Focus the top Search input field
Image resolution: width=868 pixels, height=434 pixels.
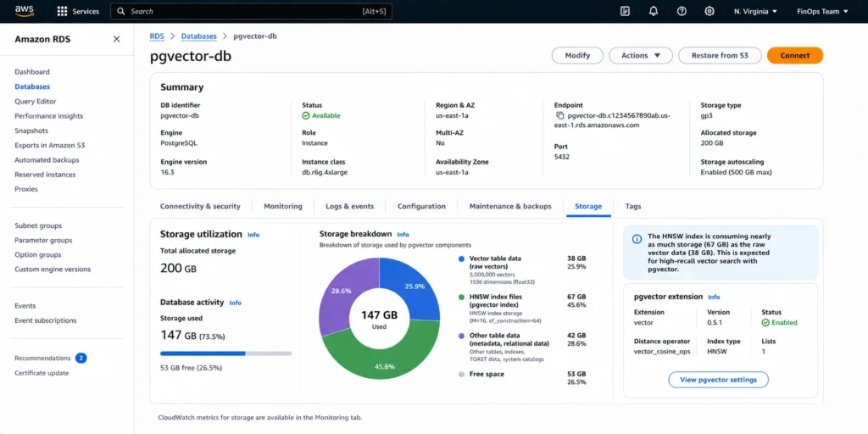click(251, 11)
